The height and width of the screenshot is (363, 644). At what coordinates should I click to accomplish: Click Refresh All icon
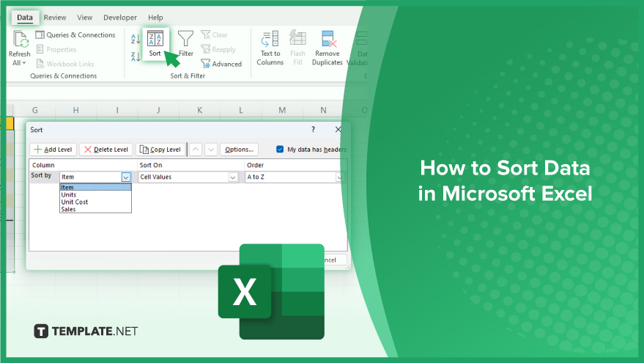coord(20,40)
